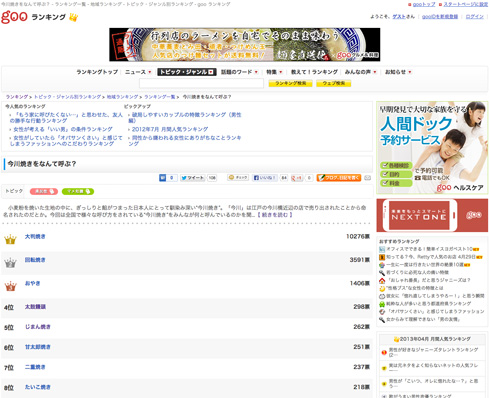Click the Twitter ツイート button
The image size is (490, 398).
193,178
